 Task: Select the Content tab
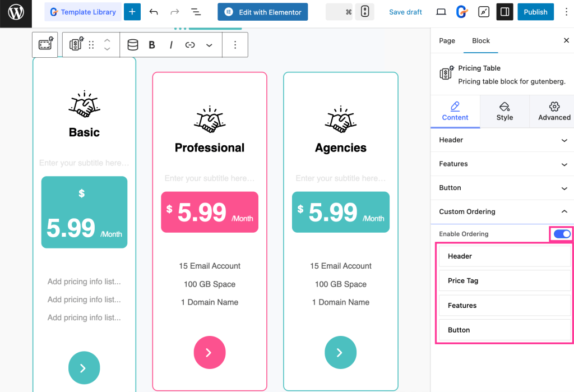click(455, 112)
